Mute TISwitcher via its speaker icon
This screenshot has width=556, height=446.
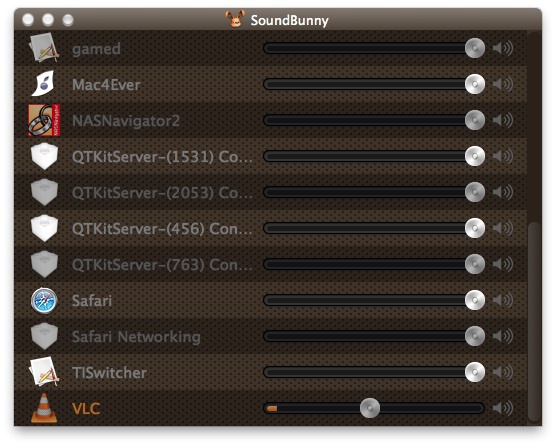coord(503,372)
